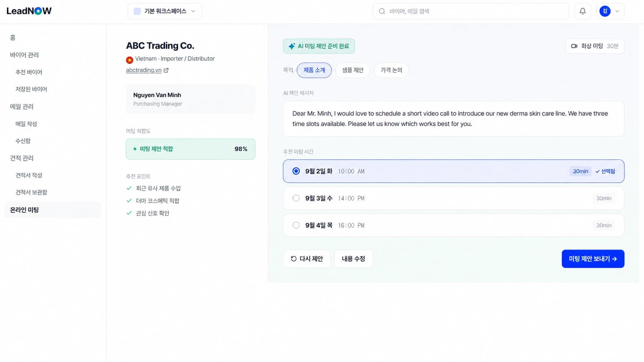The width and height of the screenshot is (644, 362).
Task: Open the abctrading.vn link
Action: (x=144, y=70)
